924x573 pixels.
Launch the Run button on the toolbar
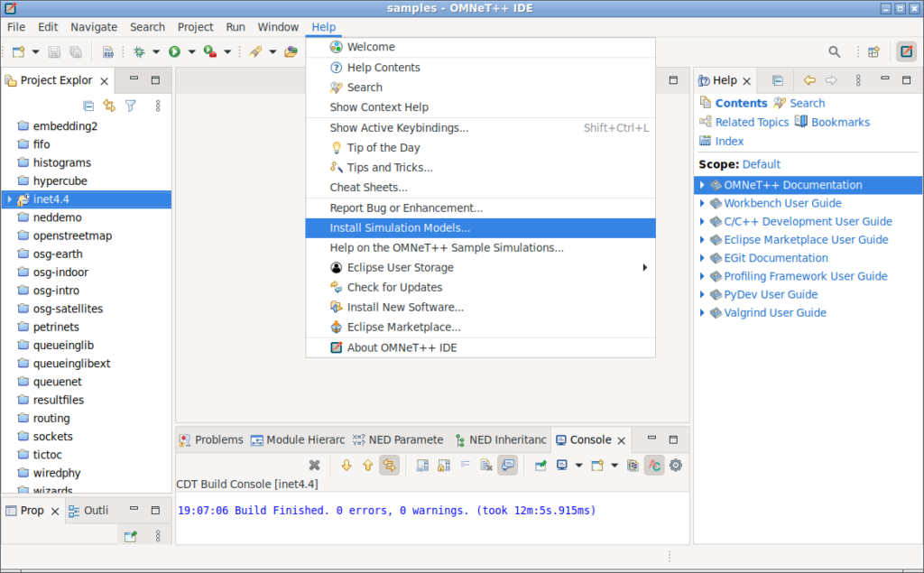coord(175,51)
